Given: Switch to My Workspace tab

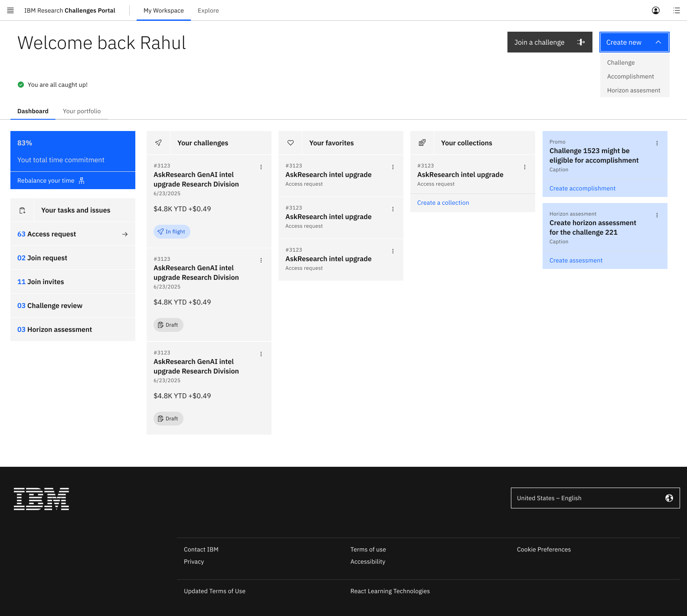Looking at the screenshot, I should pos(164,10).
